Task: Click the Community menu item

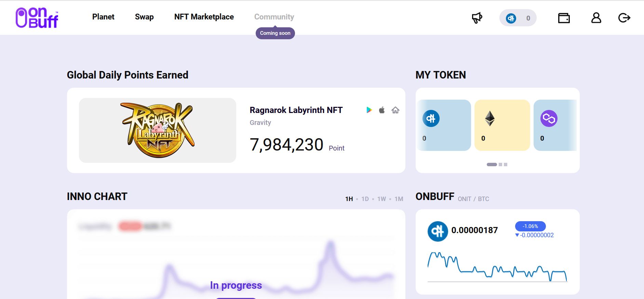Action: coord(274,17)
